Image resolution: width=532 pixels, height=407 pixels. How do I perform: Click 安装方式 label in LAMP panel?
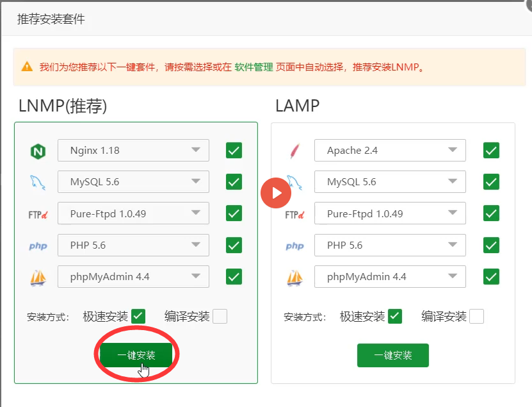click(x=305, y=317)
